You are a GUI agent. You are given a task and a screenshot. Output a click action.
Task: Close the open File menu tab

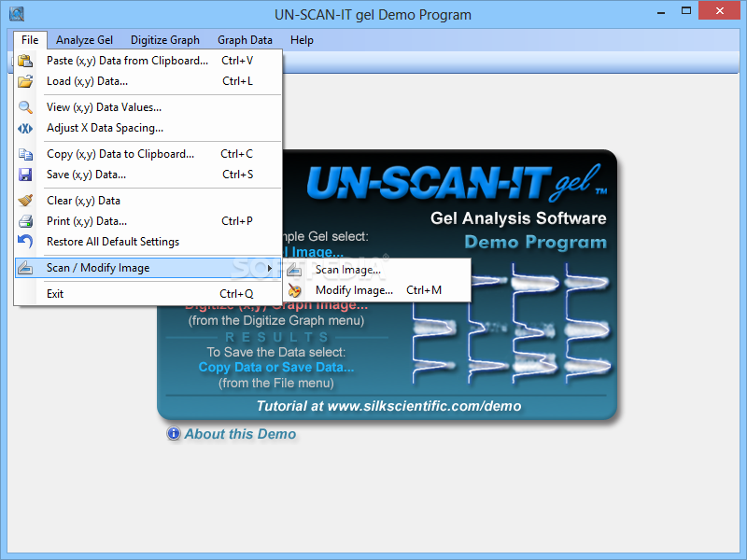[30, 40]
